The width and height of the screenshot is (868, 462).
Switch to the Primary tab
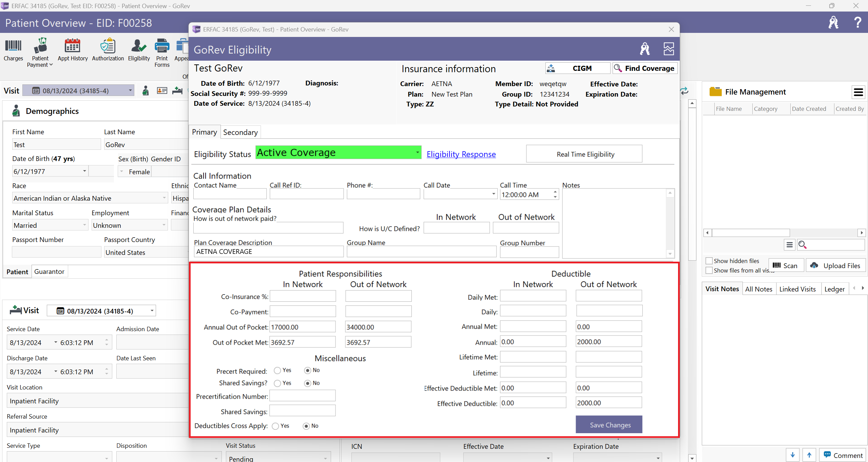(x=205, y=133)
